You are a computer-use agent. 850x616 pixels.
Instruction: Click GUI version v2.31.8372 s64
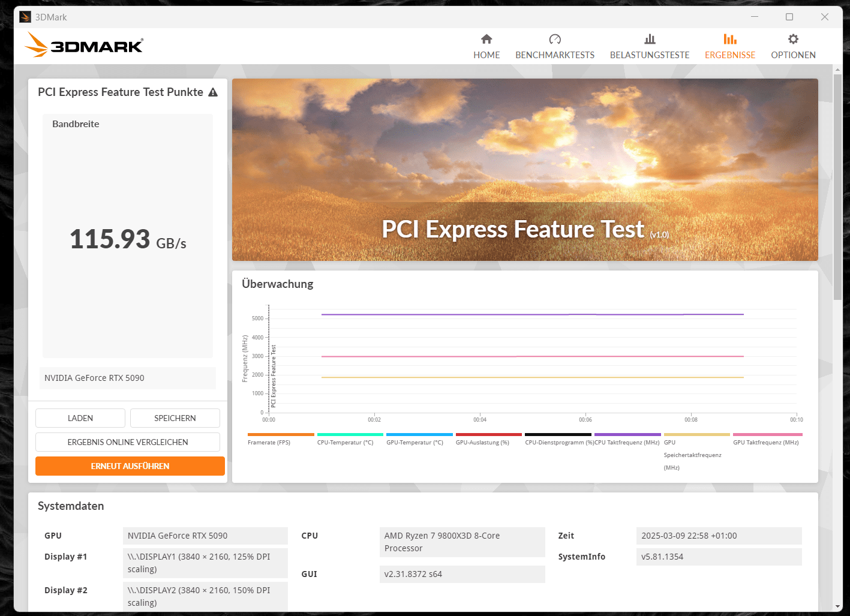click(x=462, y=574)
